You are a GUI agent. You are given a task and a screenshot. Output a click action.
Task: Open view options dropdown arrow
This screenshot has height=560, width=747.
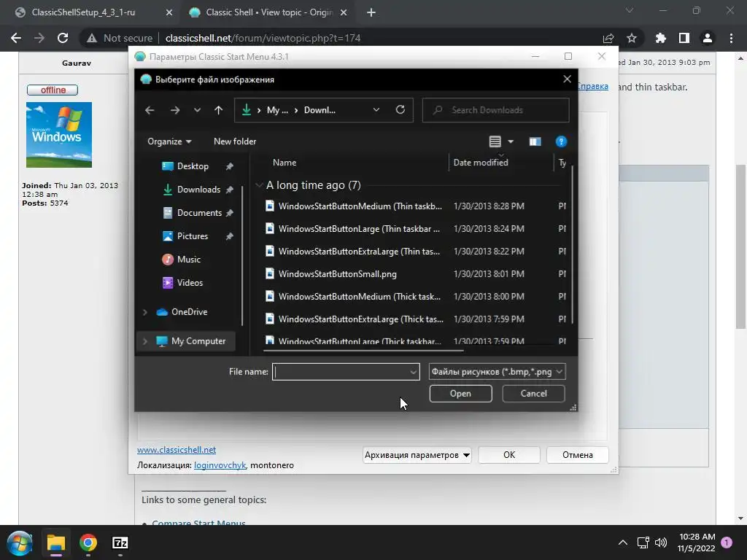[x=511, y=141]
